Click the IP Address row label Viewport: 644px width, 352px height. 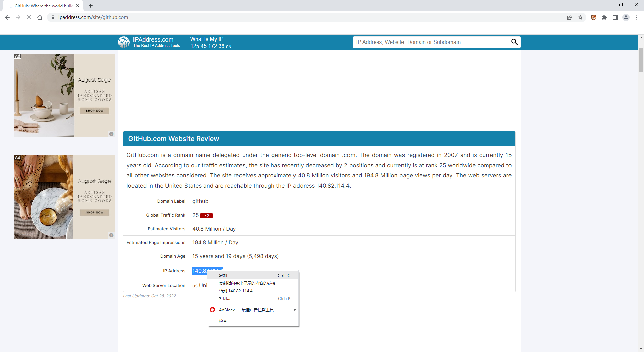point(174,271)
